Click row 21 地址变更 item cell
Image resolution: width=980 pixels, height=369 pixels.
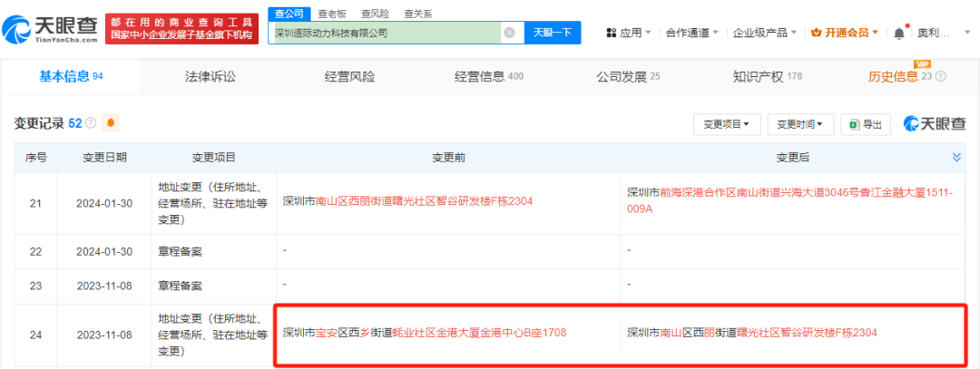[x=214, y=204]
